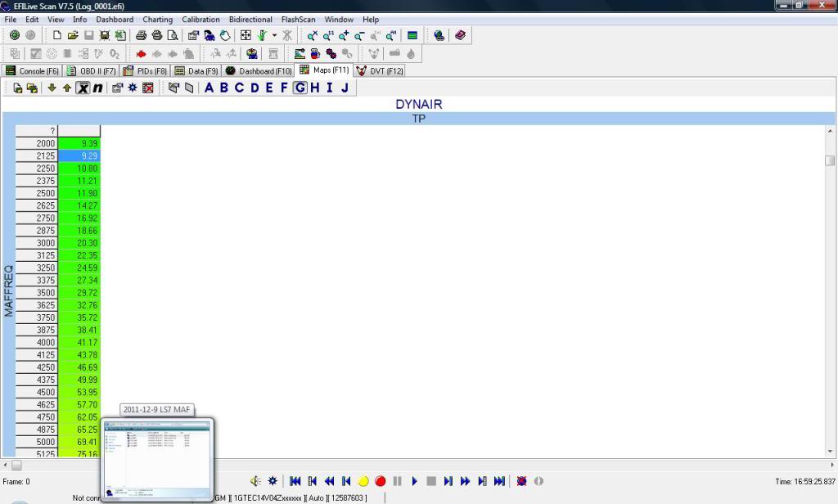This screenshot has width=838, height=504.
Task: Click the 2011-12-9 LS7 MAF taskbar thumbnail
Action: pos(157,460)
